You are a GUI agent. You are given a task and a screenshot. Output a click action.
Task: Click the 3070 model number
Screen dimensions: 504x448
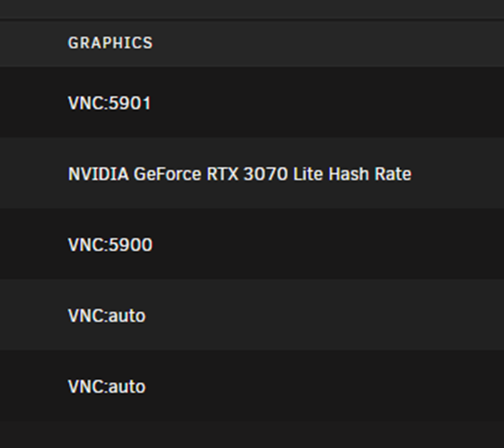266,174
